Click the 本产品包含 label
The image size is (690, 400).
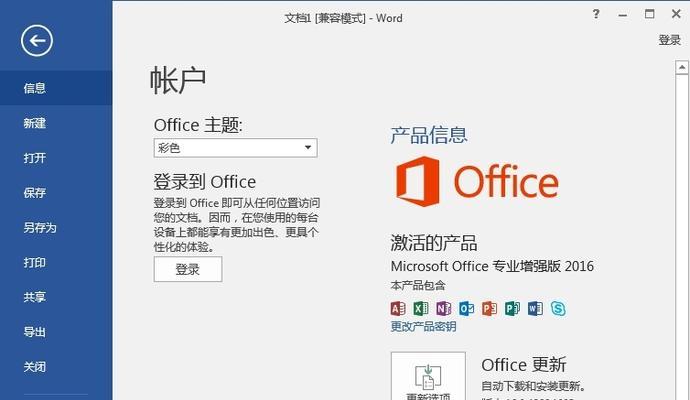(418, 286)
